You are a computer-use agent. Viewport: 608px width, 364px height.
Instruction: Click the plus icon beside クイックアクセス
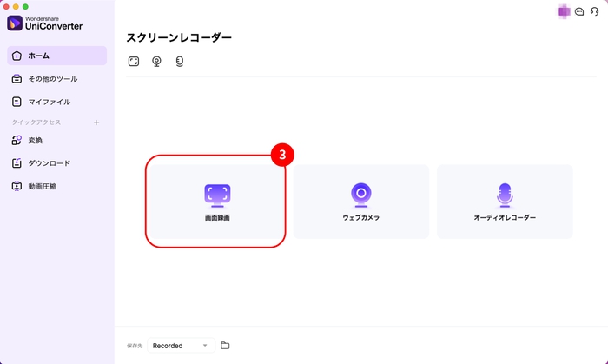pyautogui.click(x=96, y=122)
